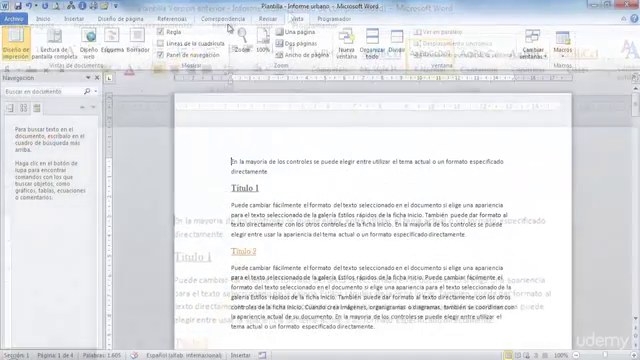Open Navegación pane options dropdown arrow
Viewport: 640px width, 360px height.
[88, 78]
